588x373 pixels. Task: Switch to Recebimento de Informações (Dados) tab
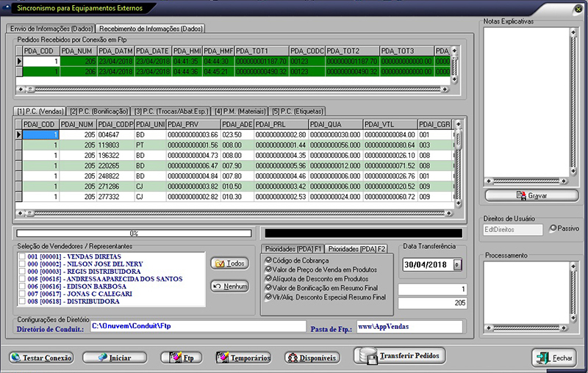pos(151,29)
